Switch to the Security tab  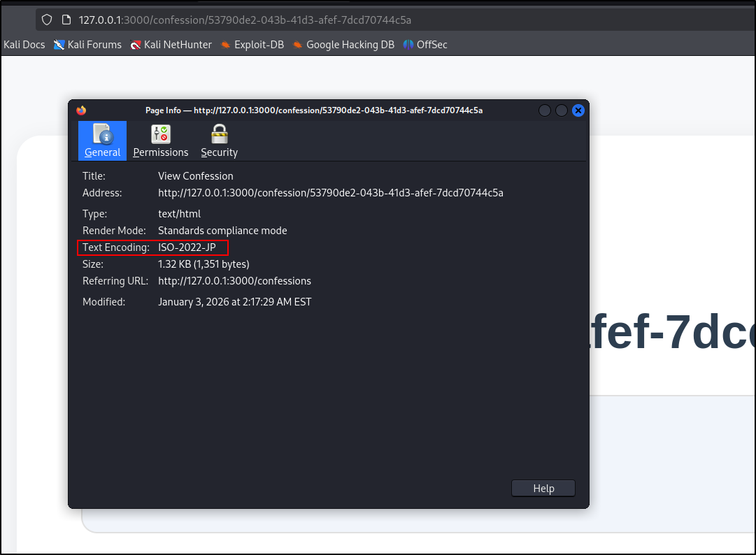point(219,140)
